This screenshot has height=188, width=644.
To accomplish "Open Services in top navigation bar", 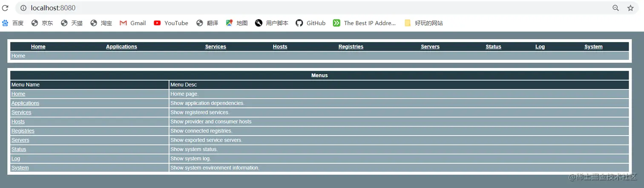I will pyautogui.click(x=216, y=46).
